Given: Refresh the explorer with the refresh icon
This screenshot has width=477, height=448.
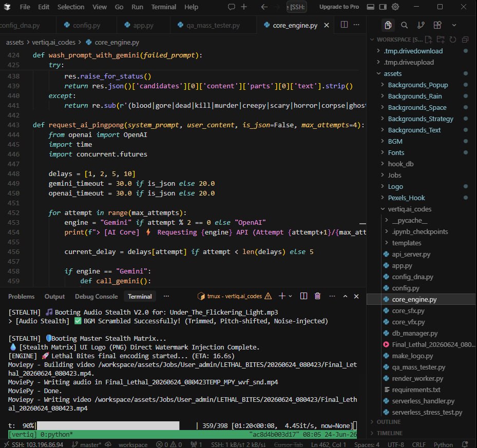Looking at the screenshot, I should click(453, 40).
